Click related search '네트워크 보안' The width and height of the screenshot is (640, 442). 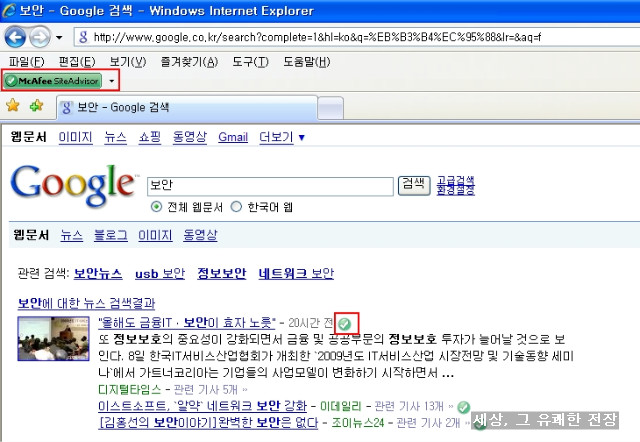296,273
